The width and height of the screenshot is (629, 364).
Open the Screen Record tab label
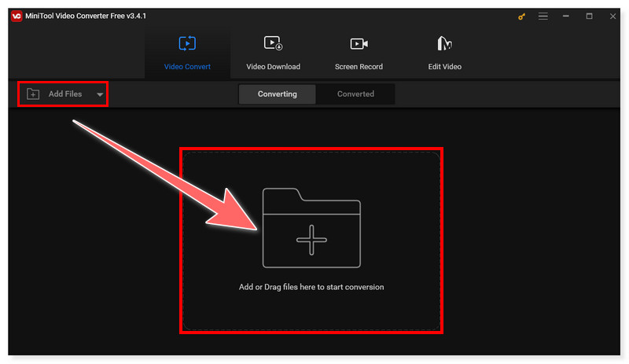pyautogui.click(x=359, y=67)
